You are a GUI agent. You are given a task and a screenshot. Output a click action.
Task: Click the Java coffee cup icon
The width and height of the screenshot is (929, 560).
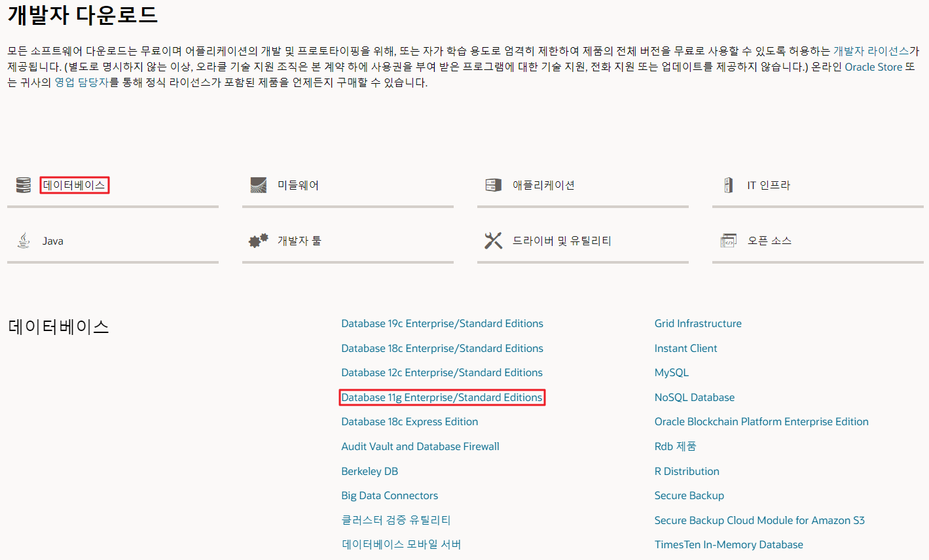24,241
